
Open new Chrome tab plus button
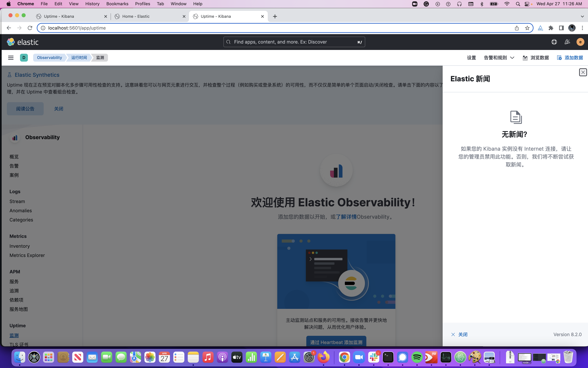point(275,16)
